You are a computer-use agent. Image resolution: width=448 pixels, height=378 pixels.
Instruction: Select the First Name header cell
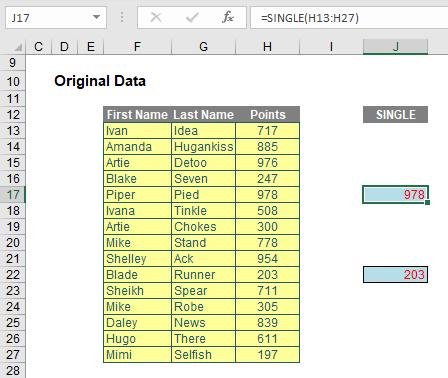(x=137, y=115)
